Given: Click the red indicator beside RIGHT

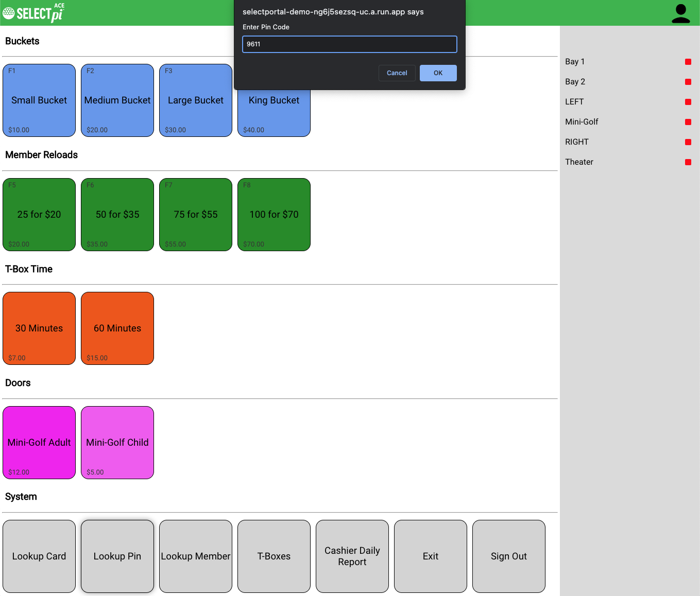Looking at the screenshot, I should tap(688, 142).
